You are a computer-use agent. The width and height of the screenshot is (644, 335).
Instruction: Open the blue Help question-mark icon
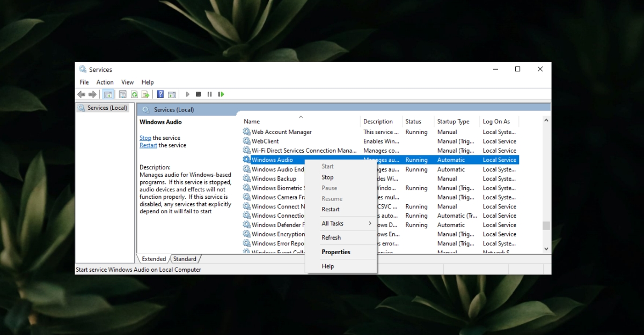click(160, 94)
